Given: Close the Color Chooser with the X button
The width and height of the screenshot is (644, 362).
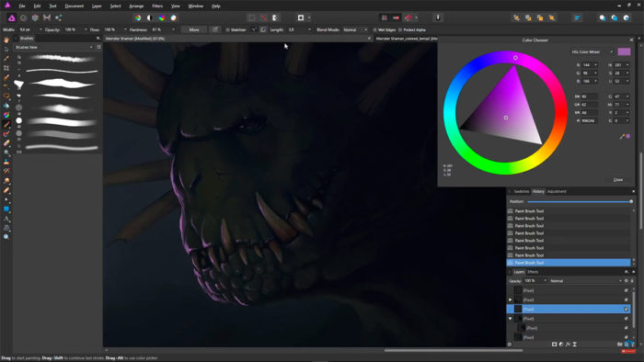Looking at the screenshot, I should pyautogui.click(x=631, y=40).
